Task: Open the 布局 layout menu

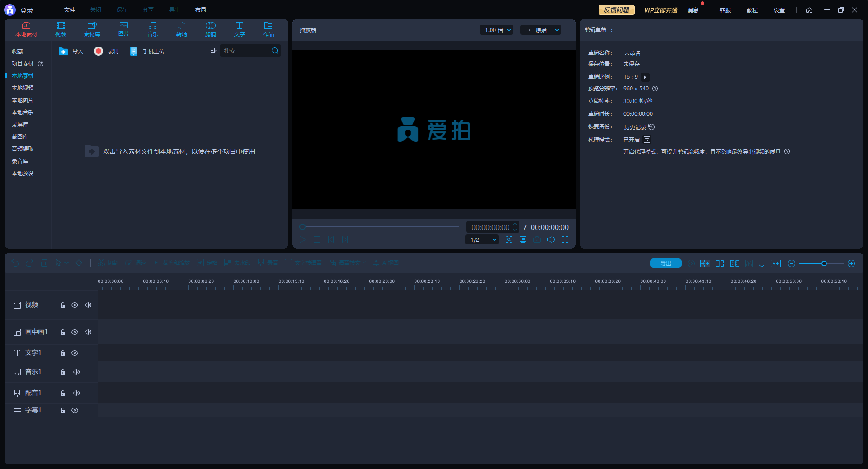Action: click(x=201, y=10)
